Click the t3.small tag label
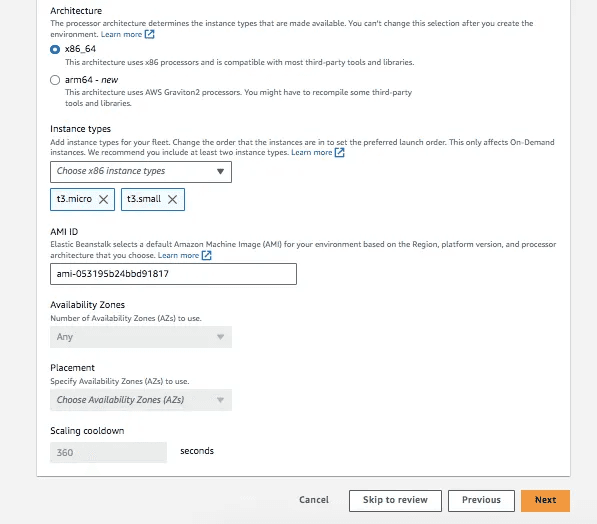Screen dimensions: 597x524 [144, 199]
